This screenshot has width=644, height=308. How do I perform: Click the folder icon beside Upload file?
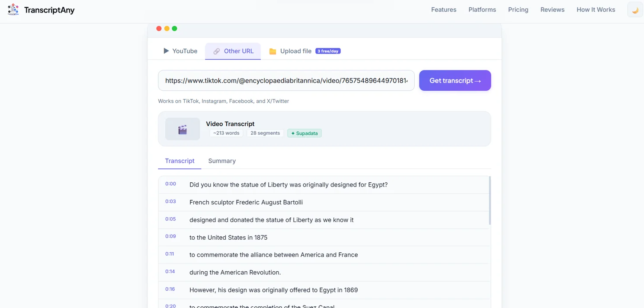coord(272,51)
